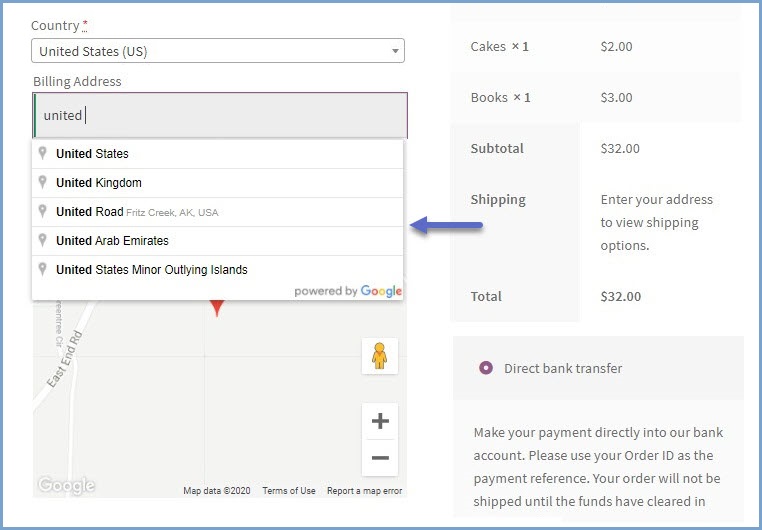Click the Country dropdown arrow
762x530 pixels.
point(395,51)
